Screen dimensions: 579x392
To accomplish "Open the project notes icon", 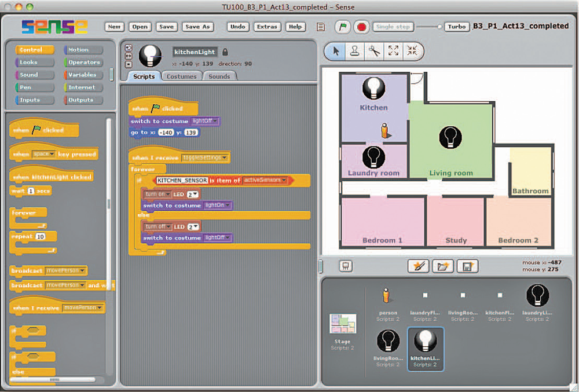I will tap(321, 27).
